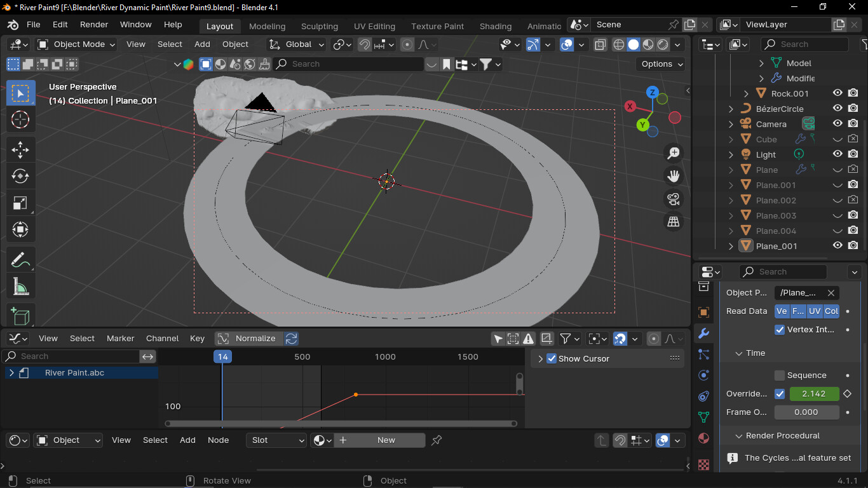Open the File menu

(x=33, y=25)
